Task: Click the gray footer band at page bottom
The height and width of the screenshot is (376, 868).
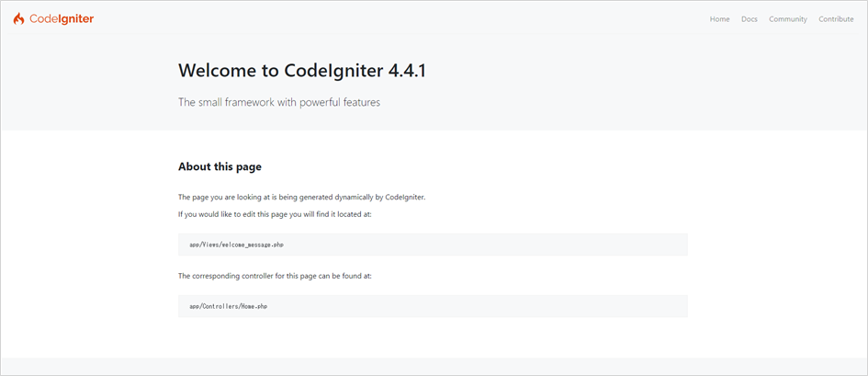Action: point(434,366)
